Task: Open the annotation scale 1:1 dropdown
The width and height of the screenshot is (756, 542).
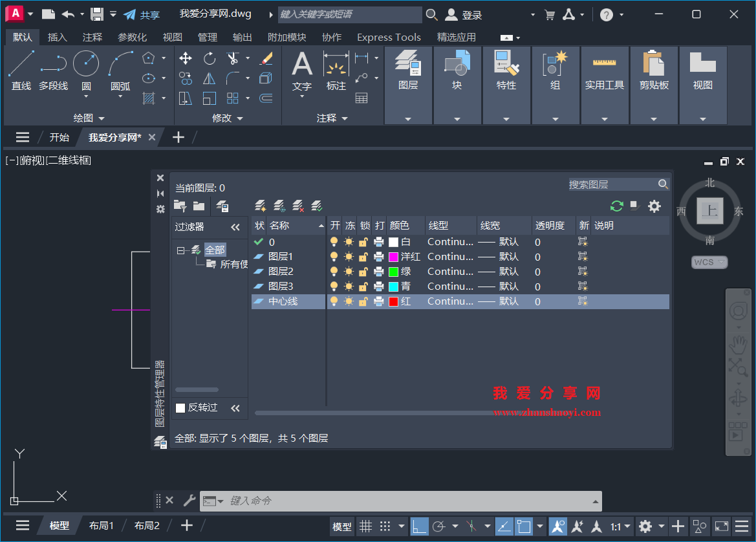Action: [x=620, y=526]
